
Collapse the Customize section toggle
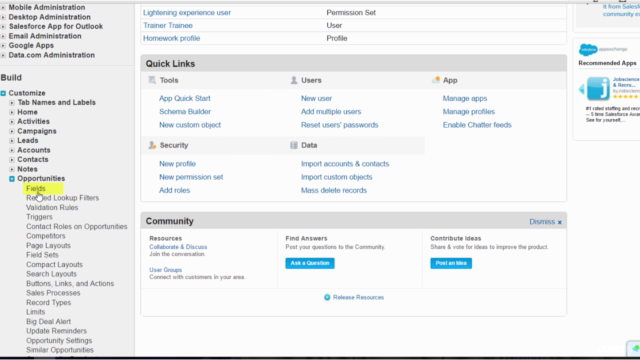point(3,93)
